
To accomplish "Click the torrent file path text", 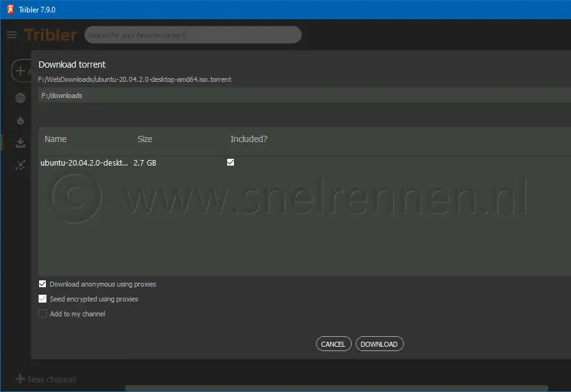I will pos(135,79).
